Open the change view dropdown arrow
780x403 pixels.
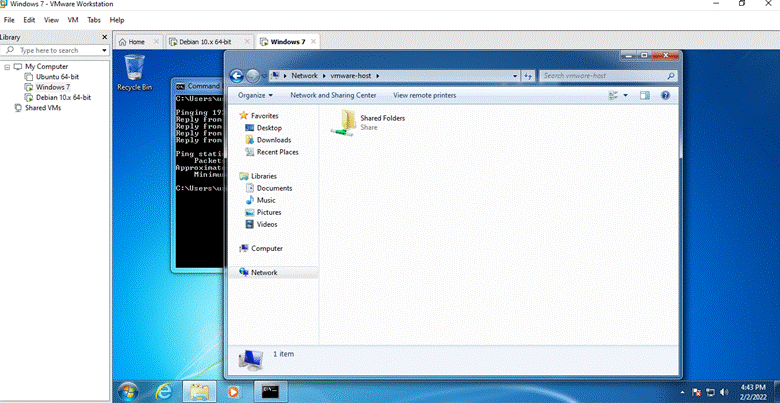click(626, 96)
